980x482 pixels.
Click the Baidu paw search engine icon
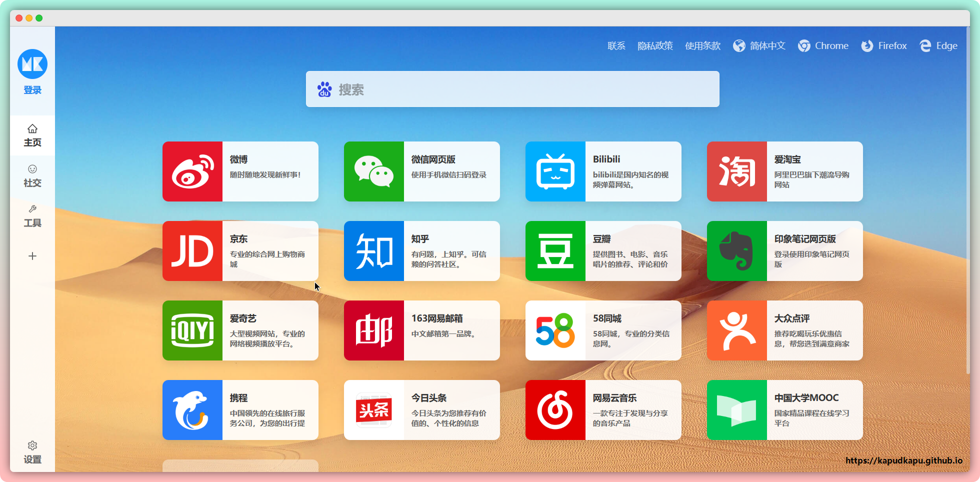point(324,89)
